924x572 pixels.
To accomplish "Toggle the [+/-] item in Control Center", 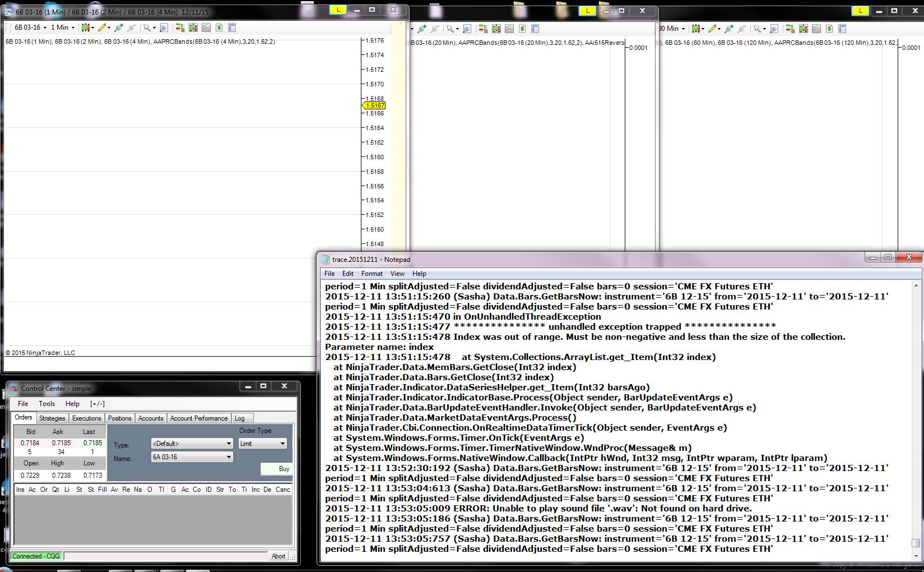I will click(x=97, y=404).
